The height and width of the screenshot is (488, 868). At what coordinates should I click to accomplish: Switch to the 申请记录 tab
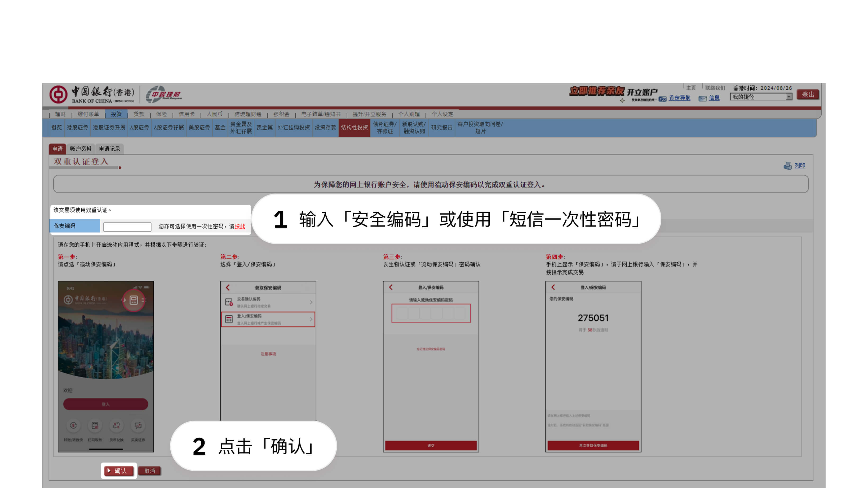110,149
